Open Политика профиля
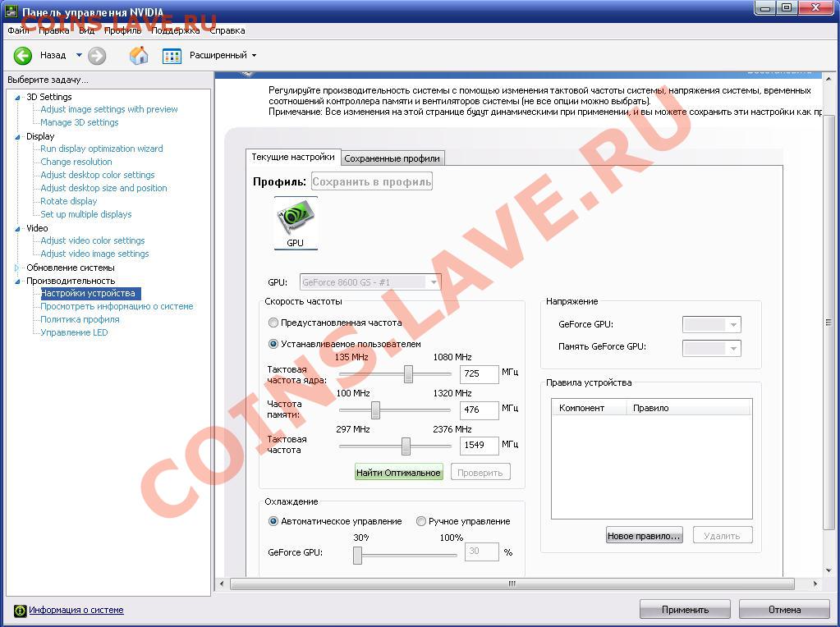The width and height of the screenshot is (840, 627). (80, 320)
